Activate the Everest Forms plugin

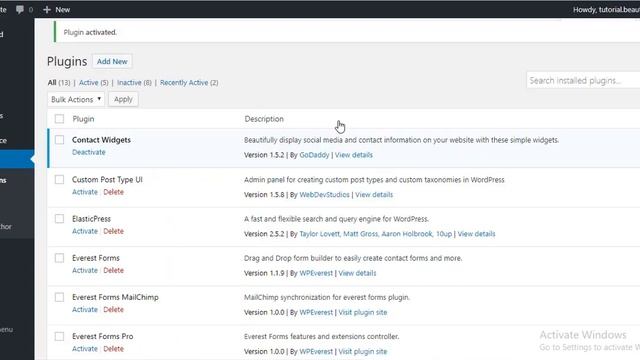tap(85, 270)
